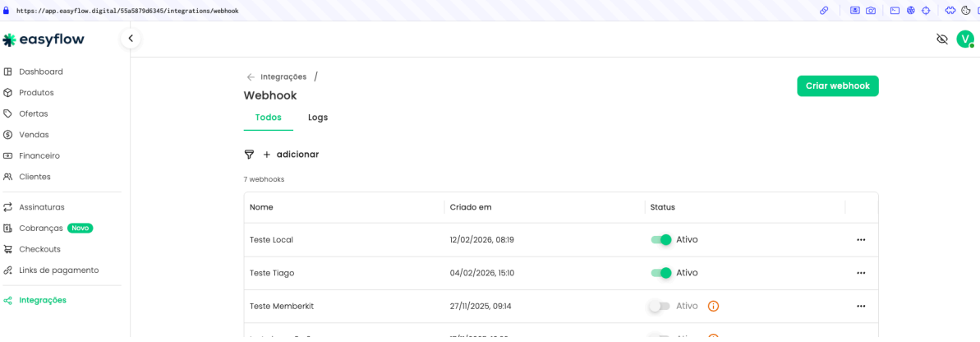Hide values with the crossed-eye icon
The height and width of the screenshot is (342, 980).
click(x=941, y=39)
